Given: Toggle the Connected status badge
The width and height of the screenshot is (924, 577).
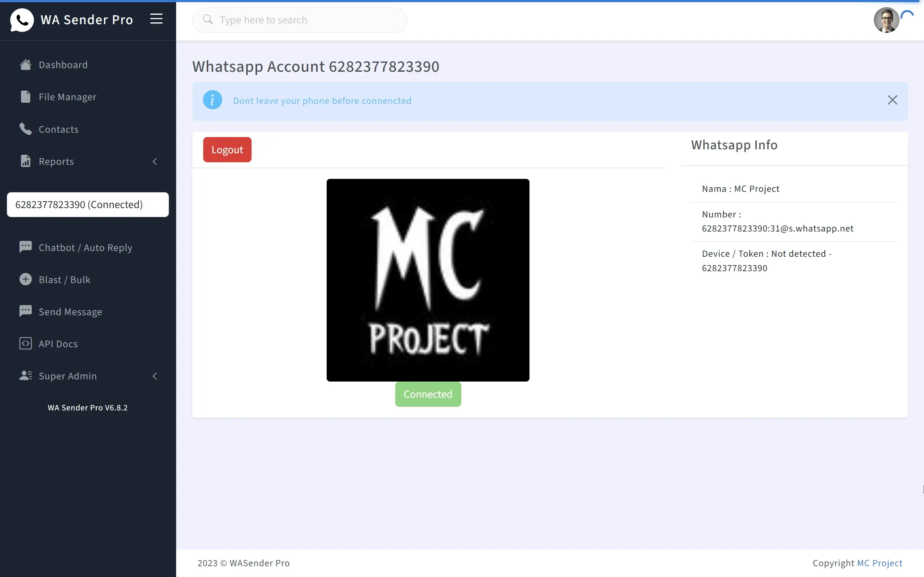Looking at the screenshot, I should coord(428,394).
